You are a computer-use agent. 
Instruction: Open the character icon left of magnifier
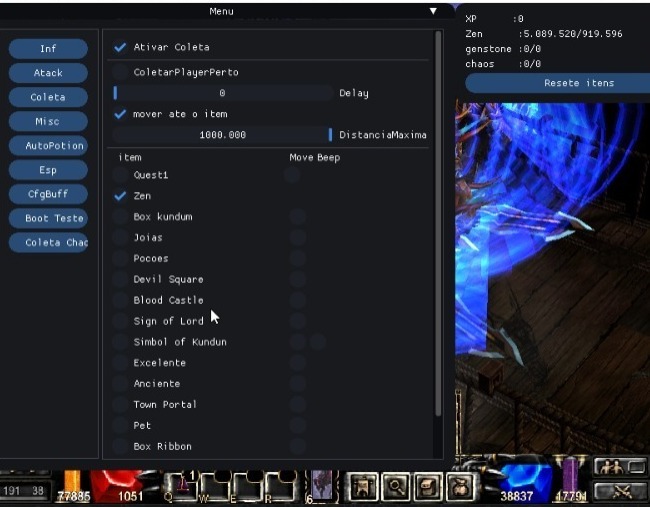click(x=364, y=486)
